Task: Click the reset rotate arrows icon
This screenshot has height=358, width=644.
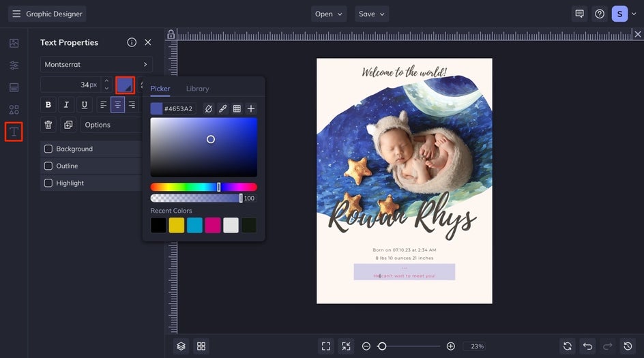Action: point(568,346)
